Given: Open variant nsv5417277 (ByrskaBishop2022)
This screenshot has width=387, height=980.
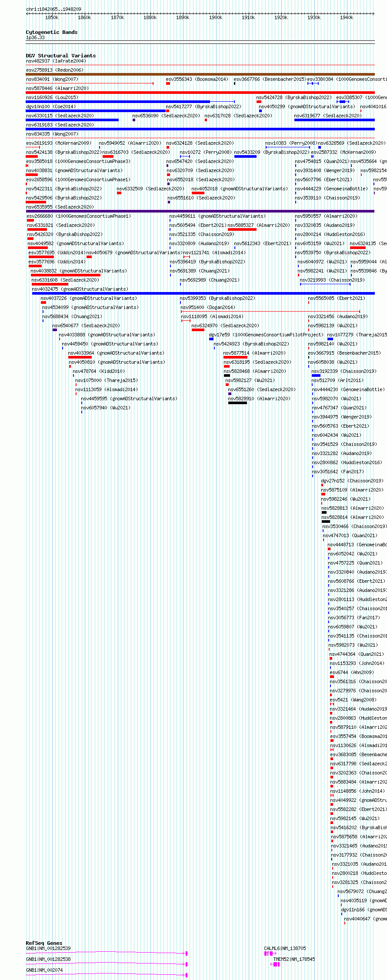Looking at the screenshot, I should (204, 107).
